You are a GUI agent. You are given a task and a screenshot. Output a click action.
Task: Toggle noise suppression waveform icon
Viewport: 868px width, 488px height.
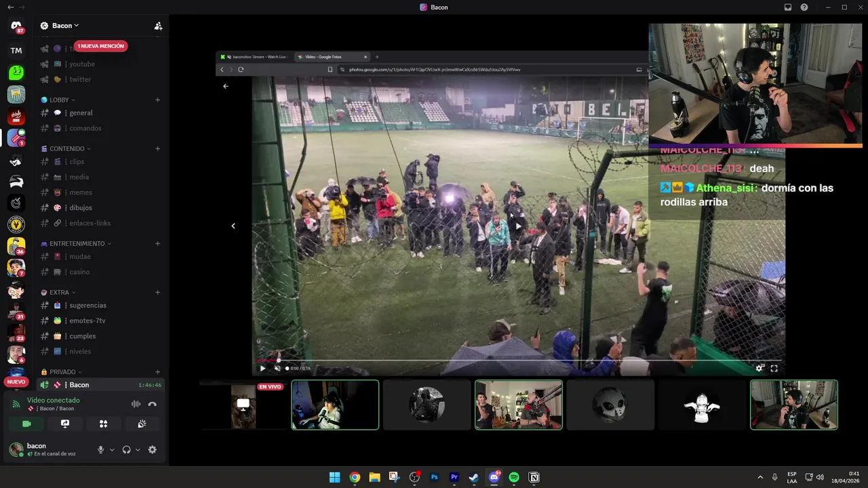136,404
